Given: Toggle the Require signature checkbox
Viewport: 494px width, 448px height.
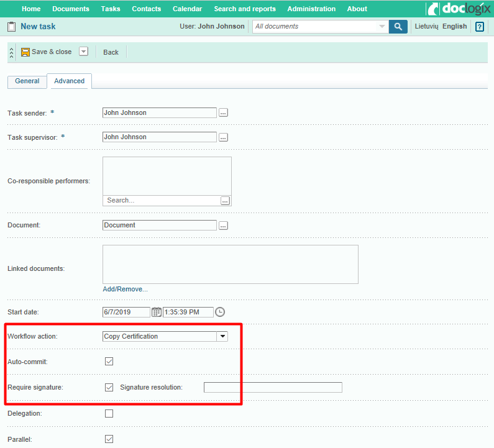Looking at the screenshot, I should tap(109, 387).
